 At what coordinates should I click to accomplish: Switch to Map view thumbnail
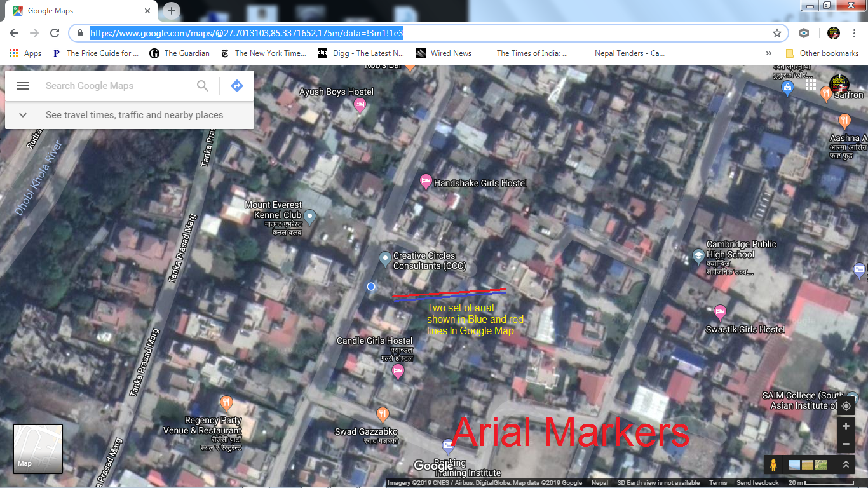(x=38, y=449)
